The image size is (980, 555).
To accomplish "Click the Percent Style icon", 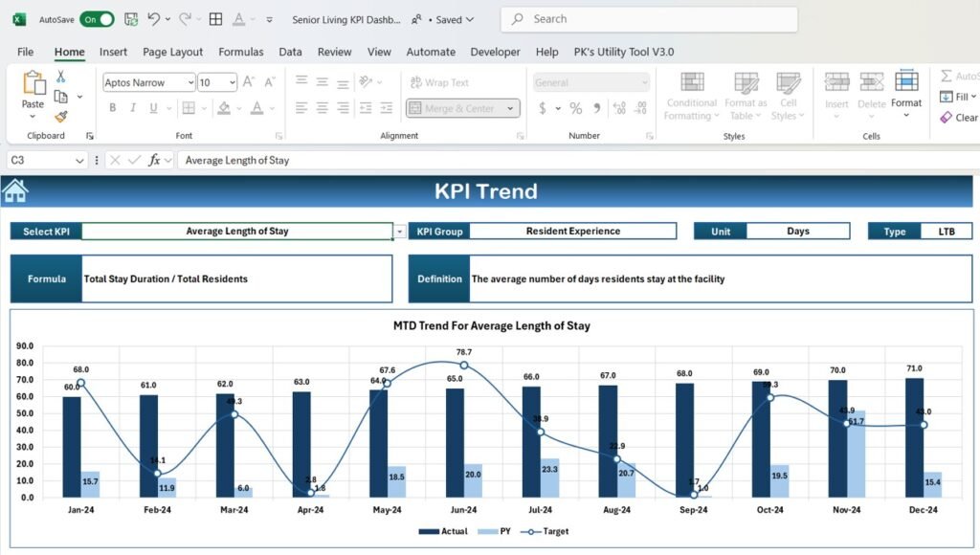I will [x=574, y=108].
